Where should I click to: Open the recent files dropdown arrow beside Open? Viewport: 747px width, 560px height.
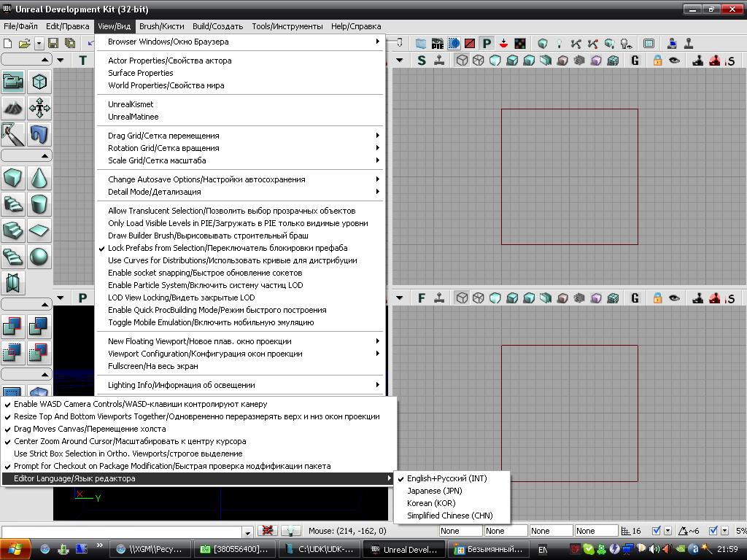pyautogui.click(x=39, y=43)
